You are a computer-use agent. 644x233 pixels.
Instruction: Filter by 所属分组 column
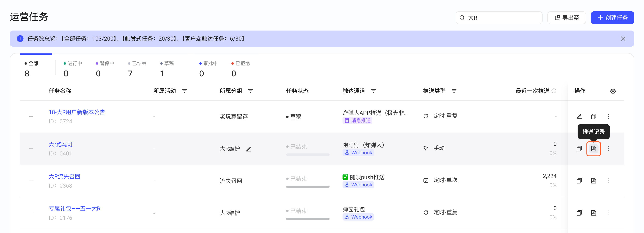(x=251, y=91)
